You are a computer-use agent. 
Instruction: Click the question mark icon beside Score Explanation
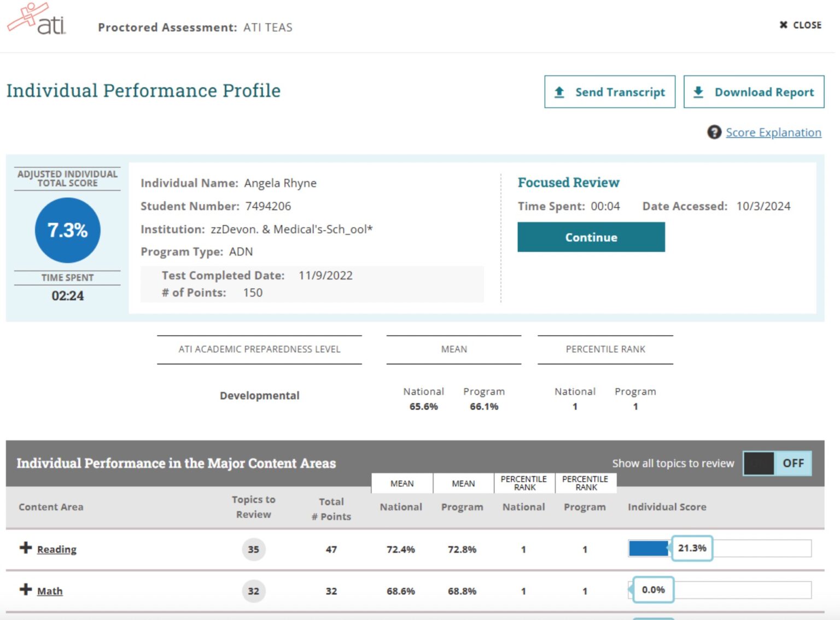pos(714,132)
